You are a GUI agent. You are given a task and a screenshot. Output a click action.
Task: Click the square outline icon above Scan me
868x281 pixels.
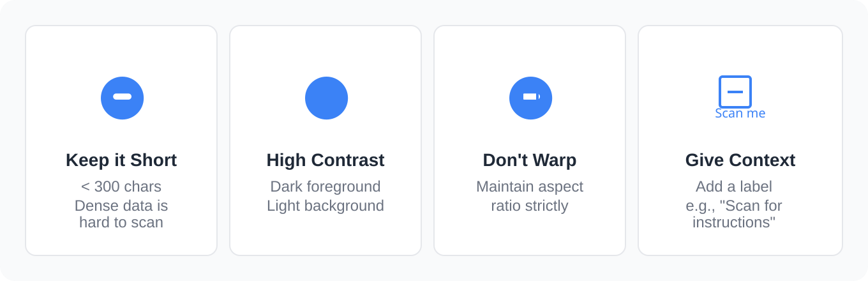735,91
